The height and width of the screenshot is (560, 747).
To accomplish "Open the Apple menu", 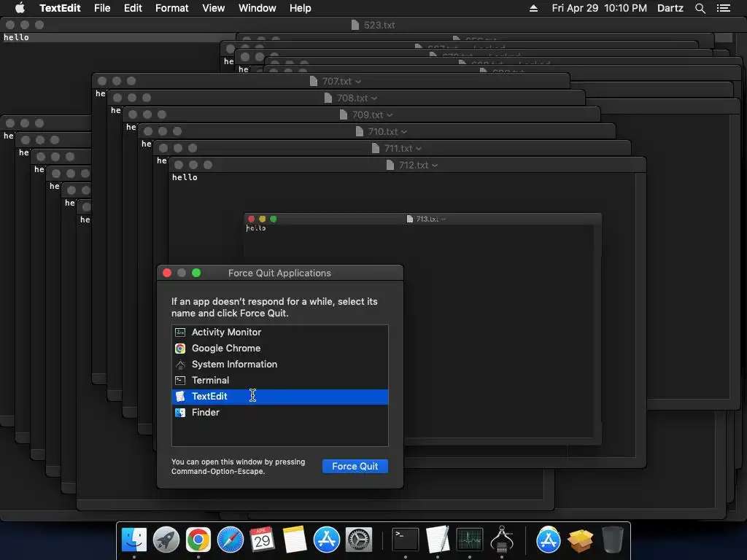I will (x=20, y=7).
